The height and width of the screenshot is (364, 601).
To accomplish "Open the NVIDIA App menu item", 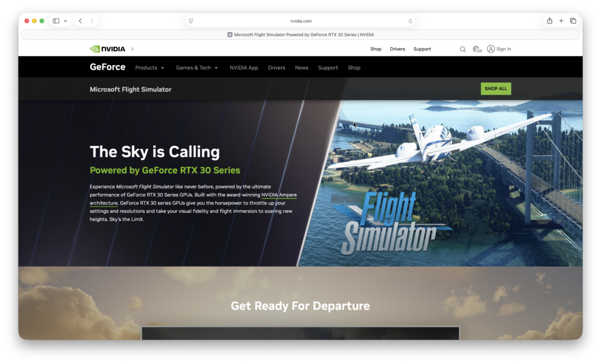I will click(x=244, y=68).
